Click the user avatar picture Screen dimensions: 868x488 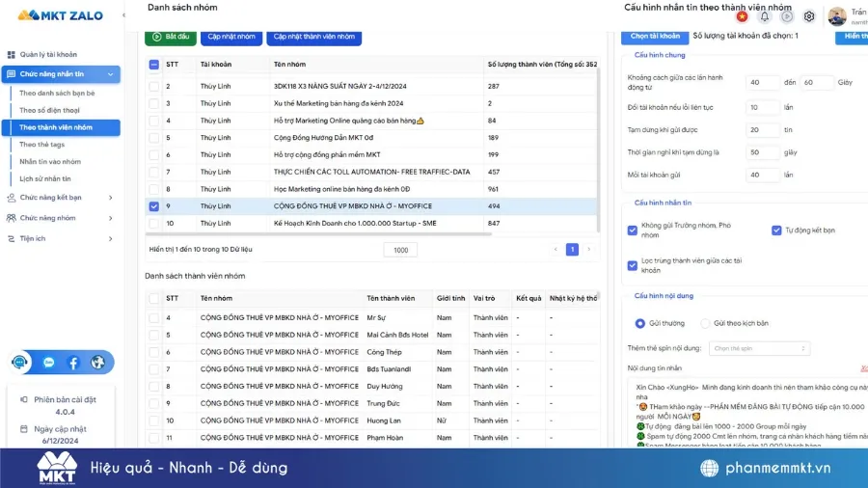(x=837, y=16)
